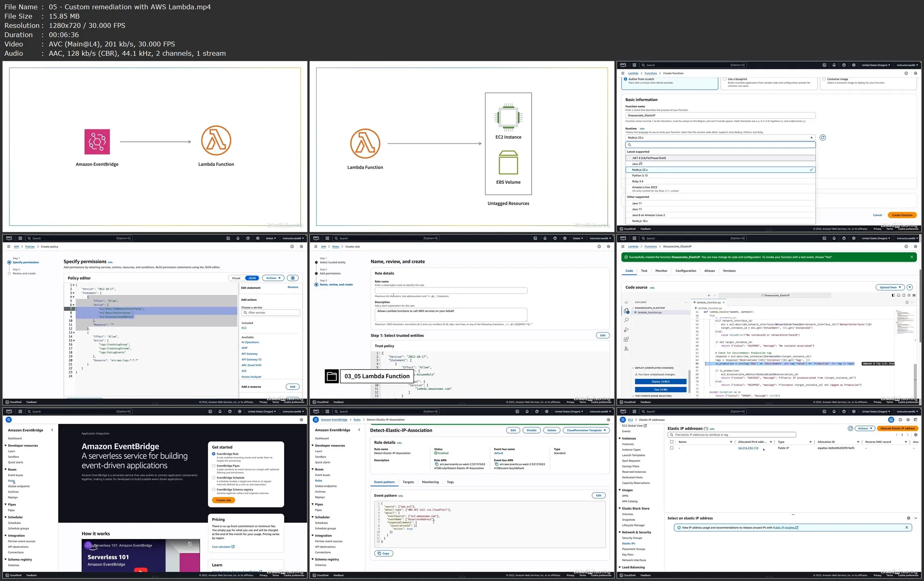Select EventBridge Pipes radio option
924x581 pixels.
pyautogui.click(x=214, y=466)
